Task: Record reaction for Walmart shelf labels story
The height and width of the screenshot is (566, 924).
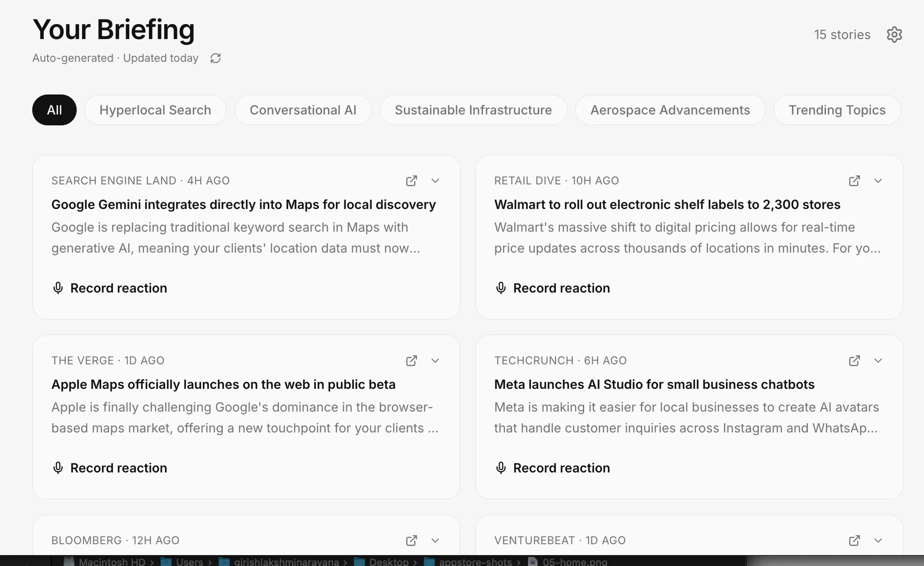Action: coord(552,288)
